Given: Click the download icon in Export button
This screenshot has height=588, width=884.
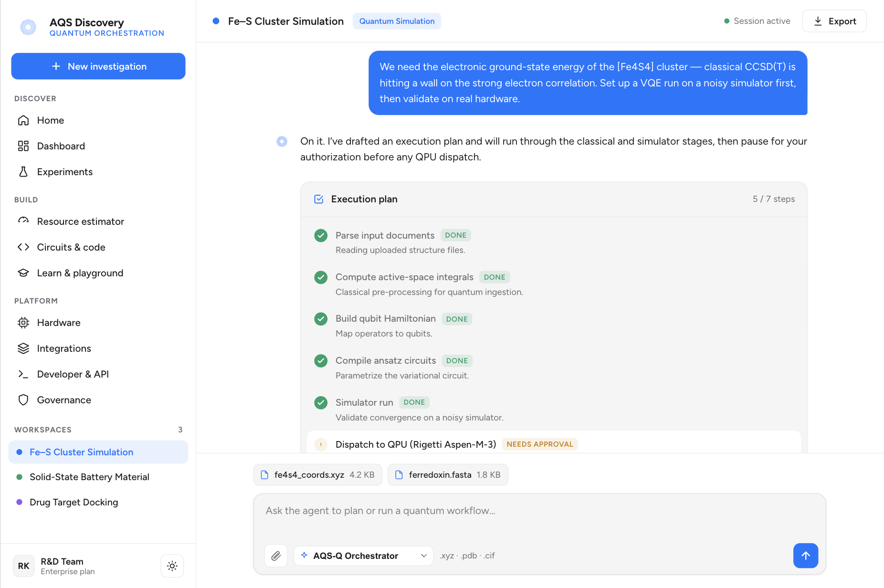Looking at the screenshot, I should tap(818, 21).
